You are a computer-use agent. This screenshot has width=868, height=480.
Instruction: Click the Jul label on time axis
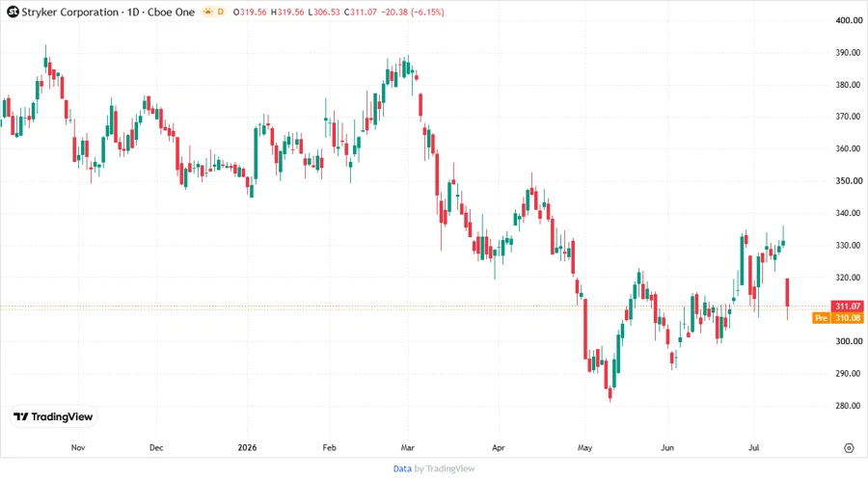point(753,447)
